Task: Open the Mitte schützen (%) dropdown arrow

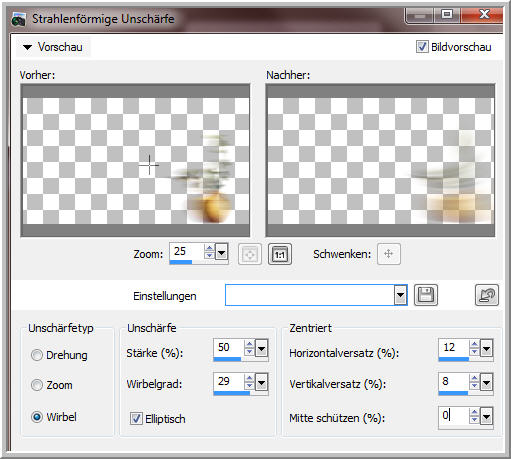Action: [x=486, y=416]
